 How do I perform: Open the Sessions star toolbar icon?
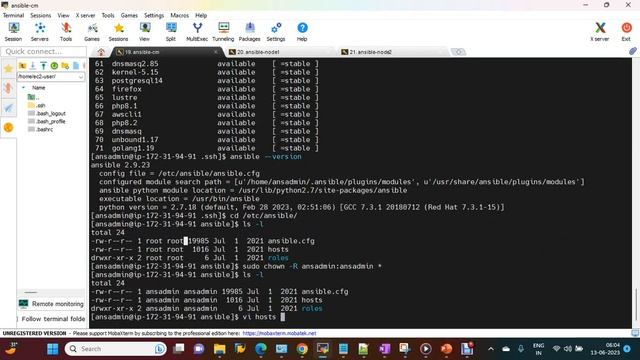118,32
